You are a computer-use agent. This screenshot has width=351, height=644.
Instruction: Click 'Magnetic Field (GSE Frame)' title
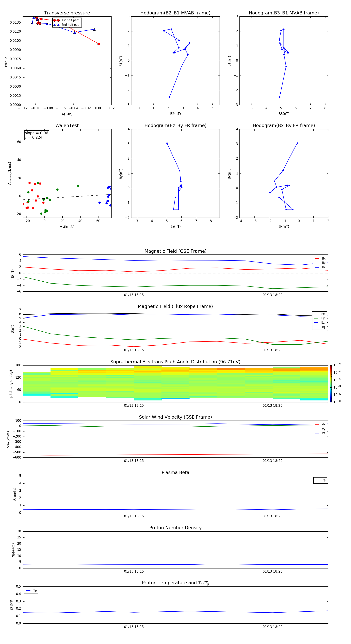[175, 251]
